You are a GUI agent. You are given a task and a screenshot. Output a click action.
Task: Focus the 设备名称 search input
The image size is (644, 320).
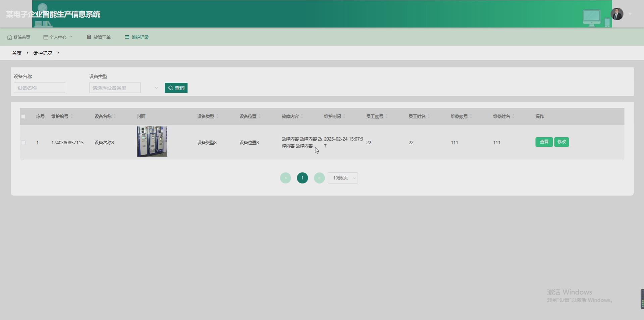39,88
